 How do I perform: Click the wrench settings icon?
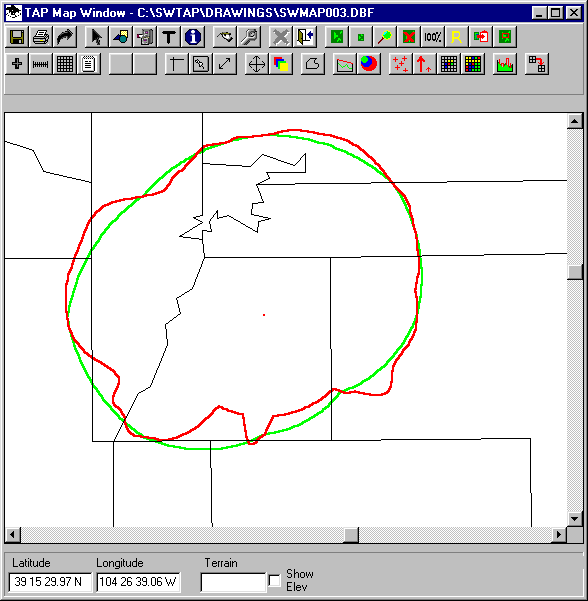point(249,37)
